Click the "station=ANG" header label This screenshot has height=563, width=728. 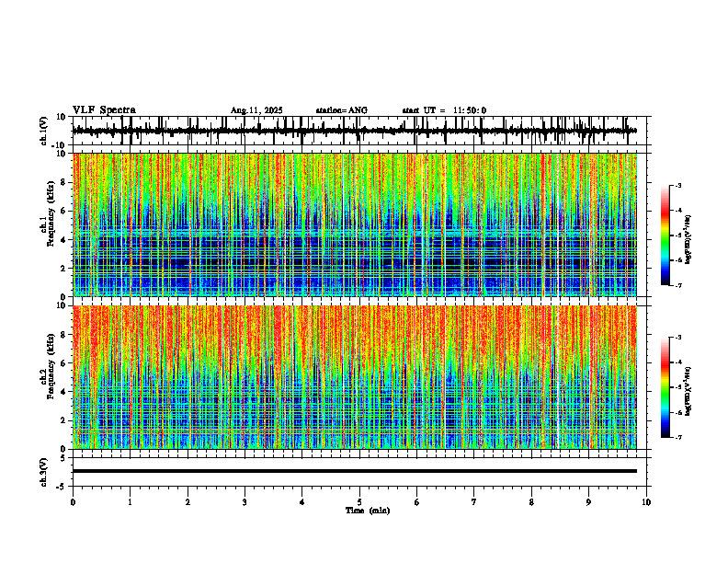tap(341, 110)
